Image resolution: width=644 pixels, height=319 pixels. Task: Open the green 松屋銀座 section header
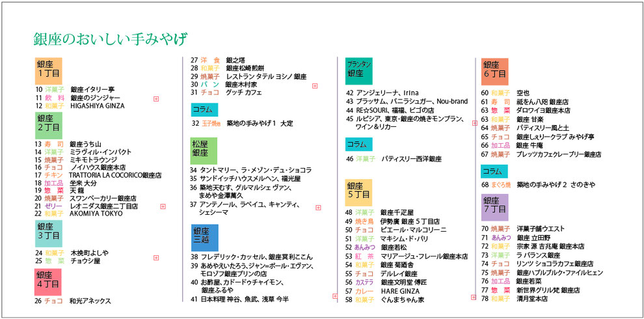pyautogui.click(x=204, y=151)
